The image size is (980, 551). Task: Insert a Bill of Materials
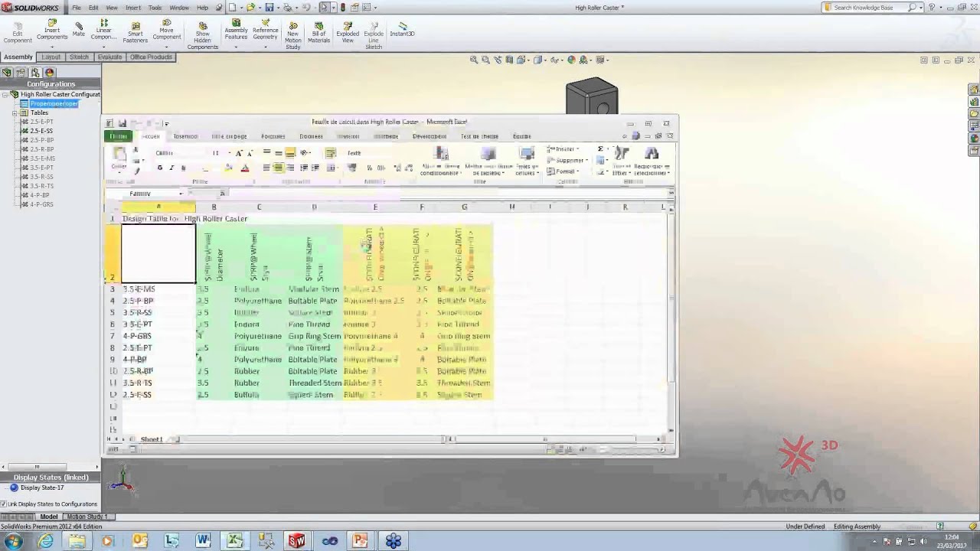(318, 31)
